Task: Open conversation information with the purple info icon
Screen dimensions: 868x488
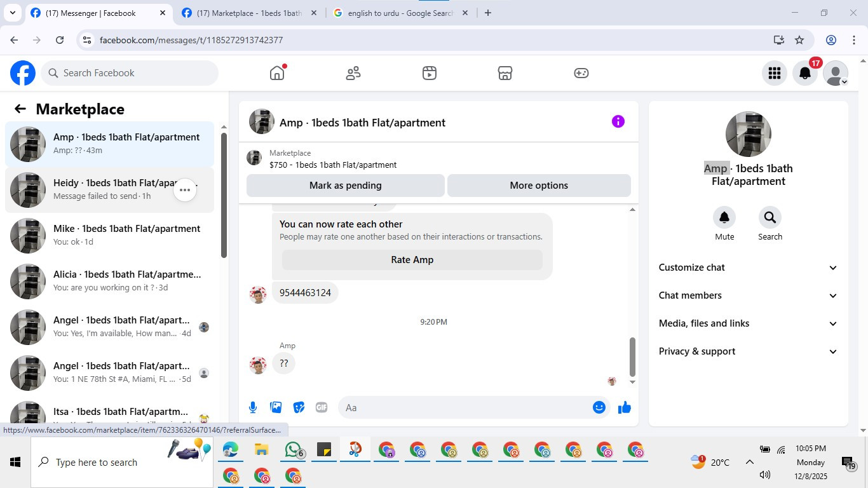Action: (x=618, y=121)
